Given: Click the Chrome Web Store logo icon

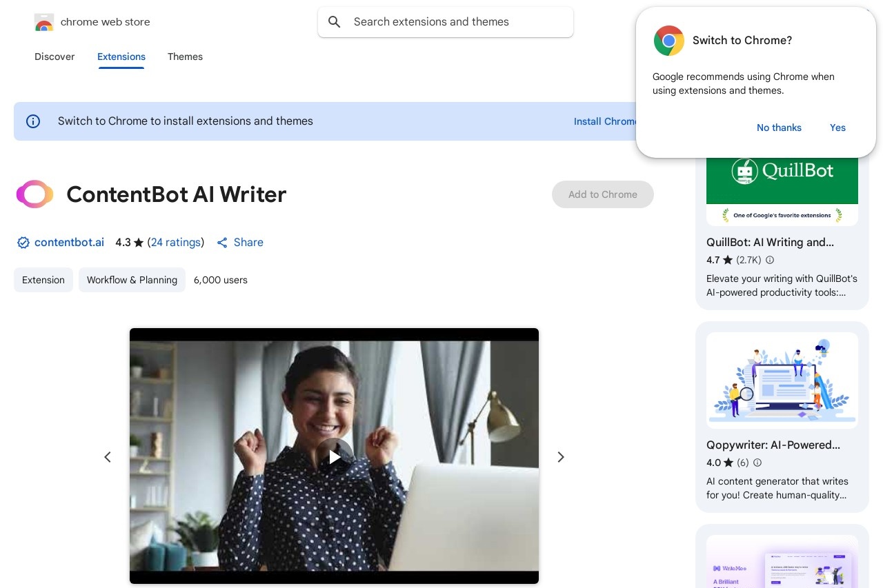Looking at the screenshot, I should tap(43, 23).
